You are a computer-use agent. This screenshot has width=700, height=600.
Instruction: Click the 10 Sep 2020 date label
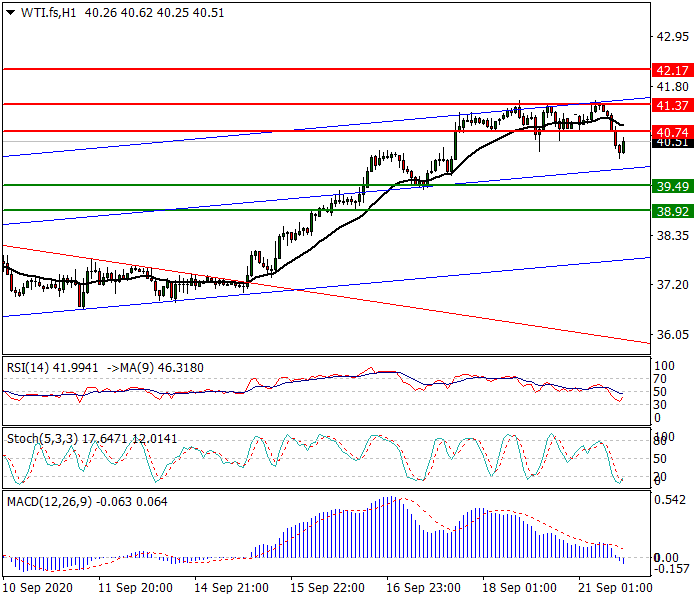pos(38,588)
